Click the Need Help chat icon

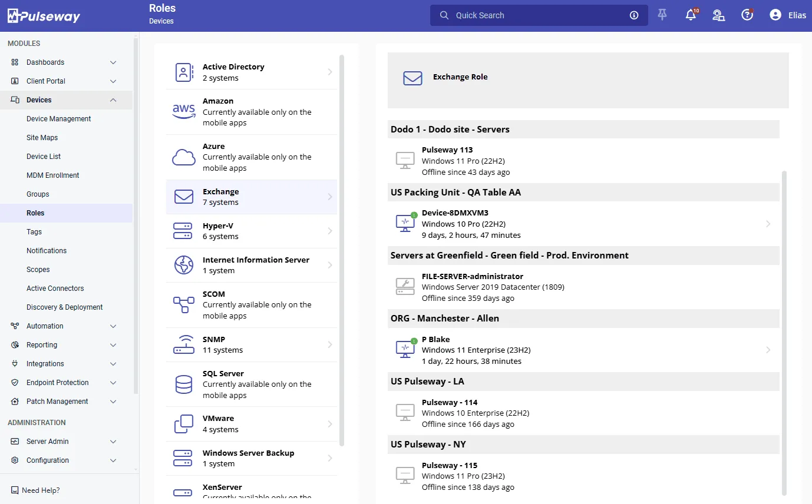14,490
